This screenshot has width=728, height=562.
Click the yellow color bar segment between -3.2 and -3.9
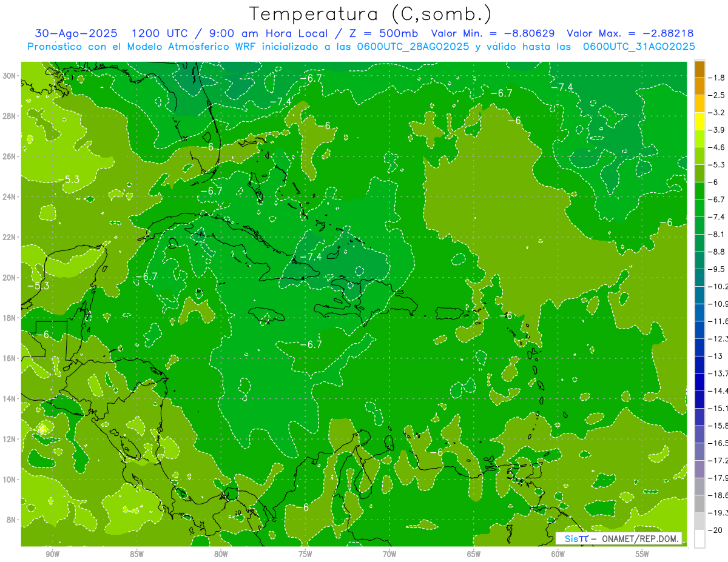coord(699,121)
